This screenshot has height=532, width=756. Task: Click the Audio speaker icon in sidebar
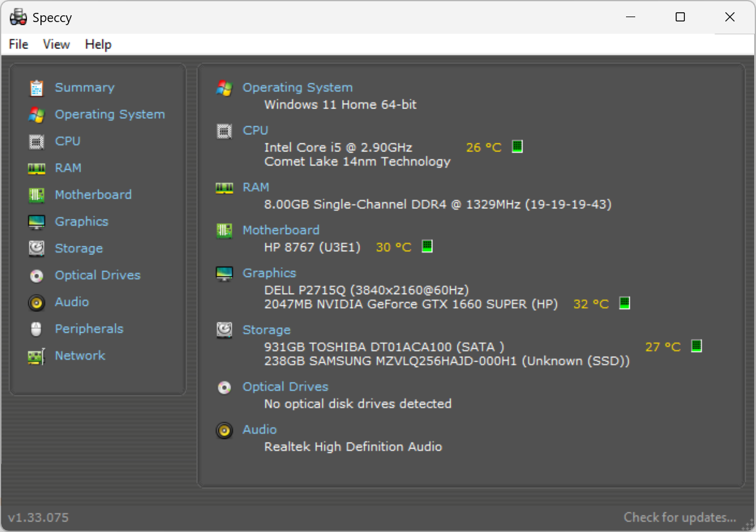point(37,302)
